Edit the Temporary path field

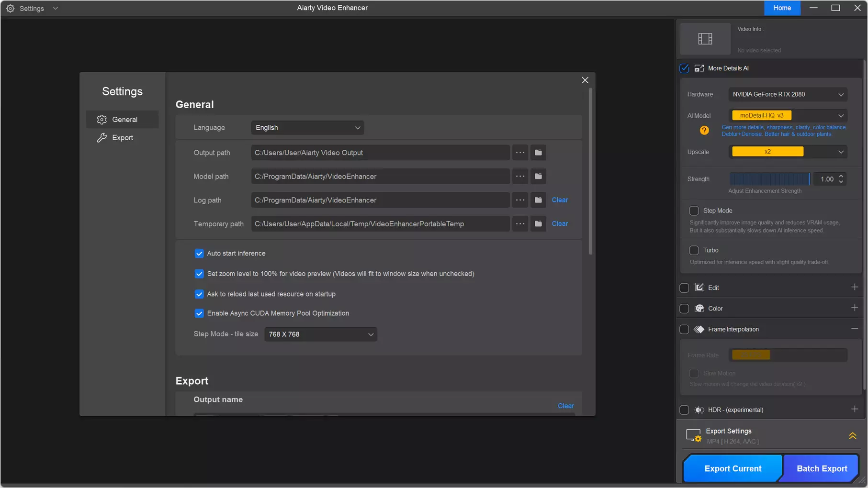point(380,224)
